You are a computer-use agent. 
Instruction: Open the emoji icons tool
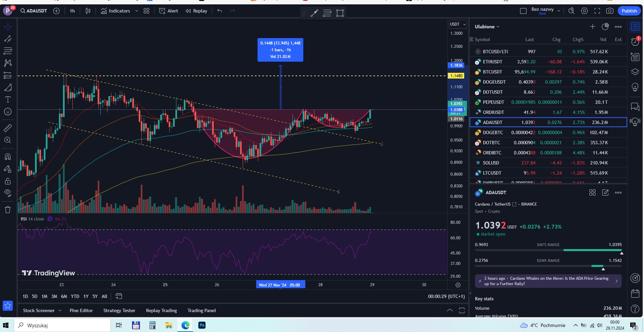[x=8, y=112]
